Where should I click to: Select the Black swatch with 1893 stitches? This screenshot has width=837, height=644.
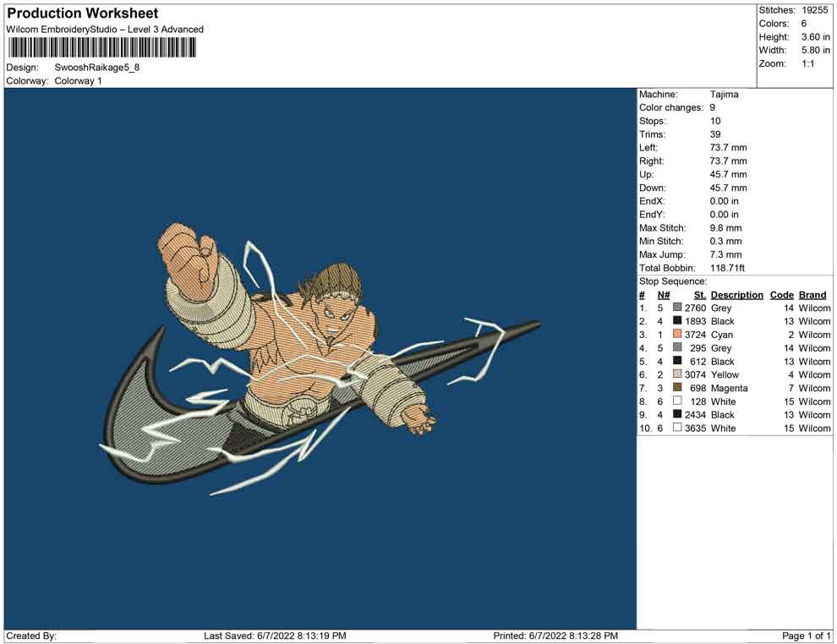click(677, 321)
